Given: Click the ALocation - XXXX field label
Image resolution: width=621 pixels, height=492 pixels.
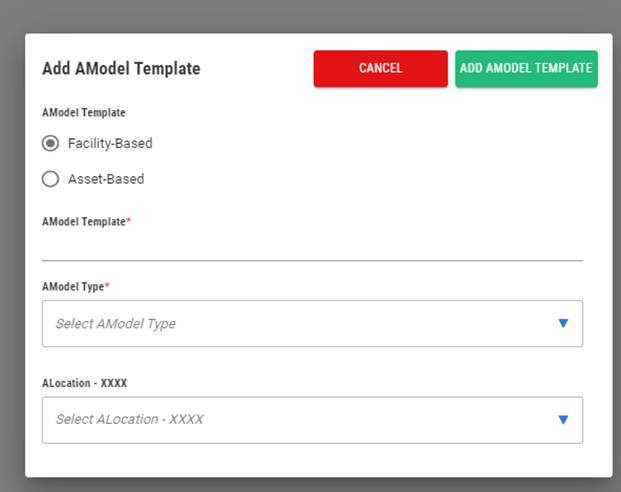Looking at the screenshot, I should [84, 383].
